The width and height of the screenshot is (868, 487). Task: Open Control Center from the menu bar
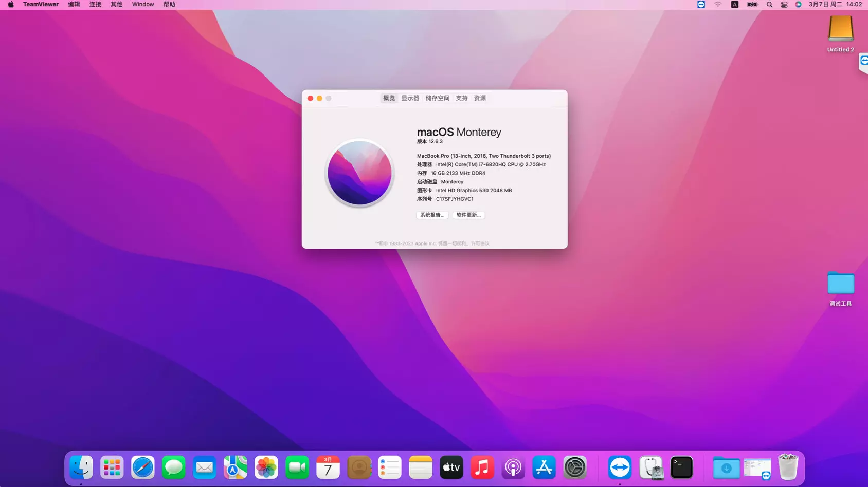(784, 4)
